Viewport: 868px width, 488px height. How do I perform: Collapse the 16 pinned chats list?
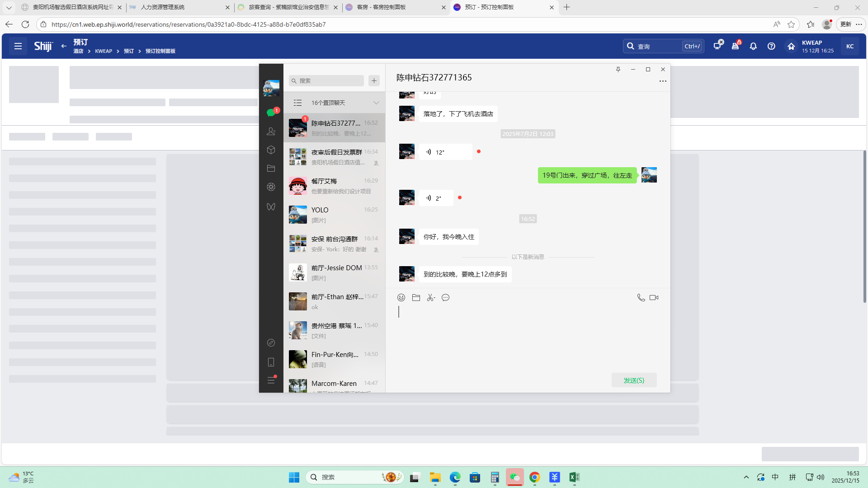coord(376,103)
